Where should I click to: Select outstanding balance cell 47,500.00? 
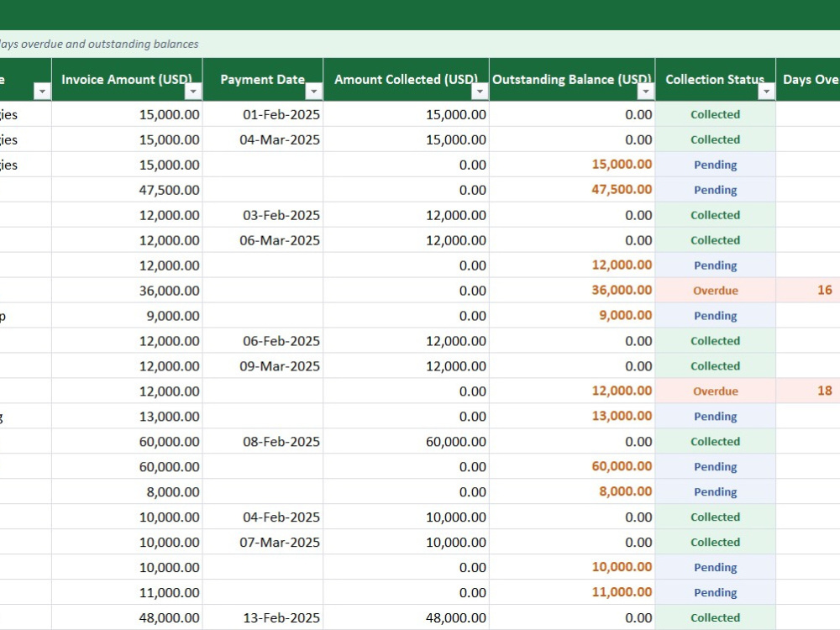pyautogui.click(x=572, y=190)
